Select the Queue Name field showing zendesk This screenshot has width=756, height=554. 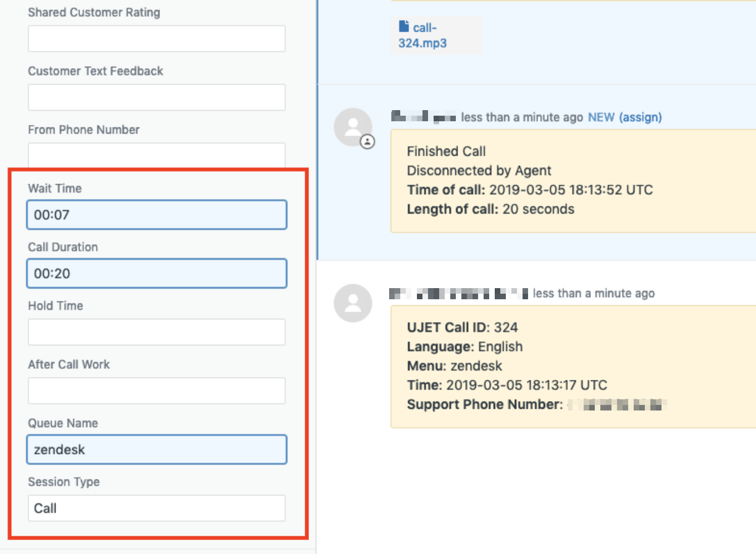coord(156,449)
